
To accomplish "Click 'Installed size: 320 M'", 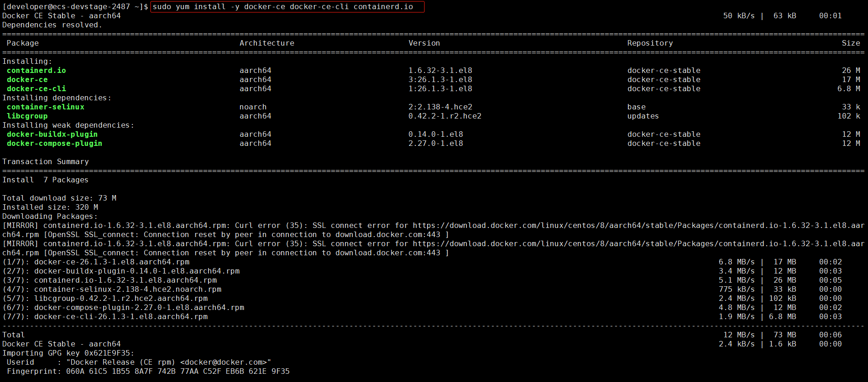I will click(x=50, y=207).
